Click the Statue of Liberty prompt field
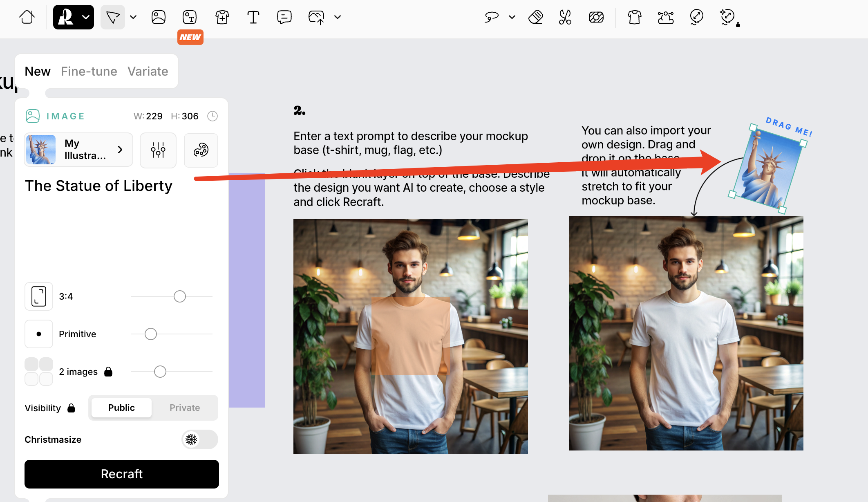868x502 pixels. click(x=98, y=186)
